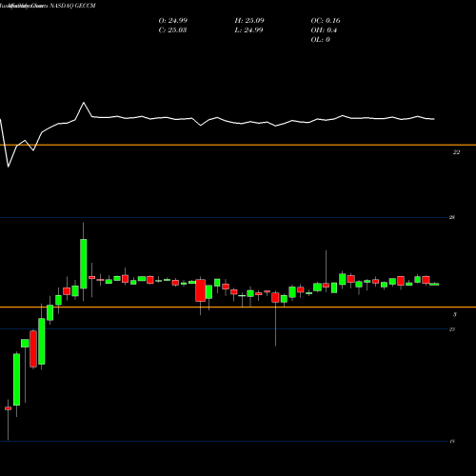Click the large red candle in chart middle
This screenshot has width=476, height=476.
pos(201,290)
